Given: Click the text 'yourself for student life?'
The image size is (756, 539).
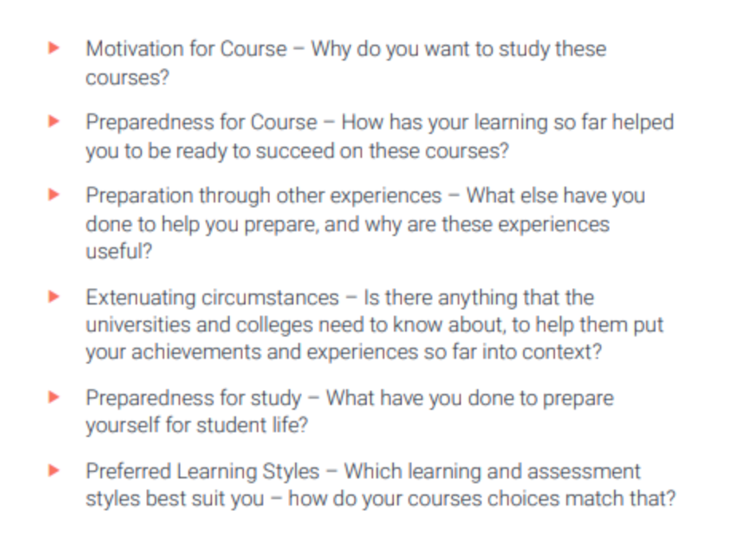Looking at the screenshot, I should (x=197, y=425).
